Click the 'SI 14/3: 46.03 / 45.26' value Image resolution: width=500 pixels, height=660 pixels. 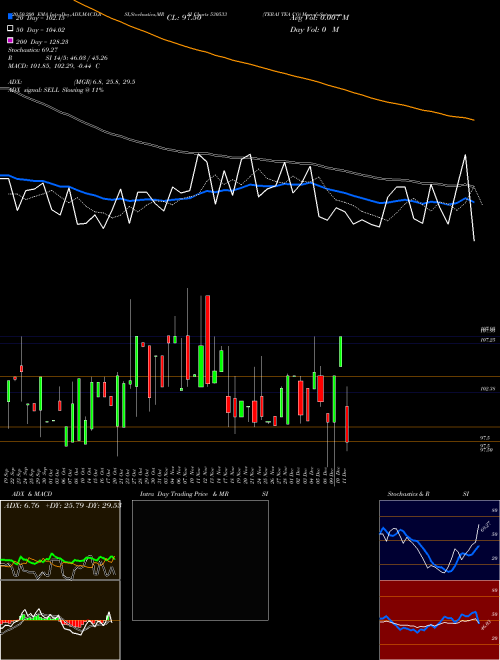tap(77, 58)
